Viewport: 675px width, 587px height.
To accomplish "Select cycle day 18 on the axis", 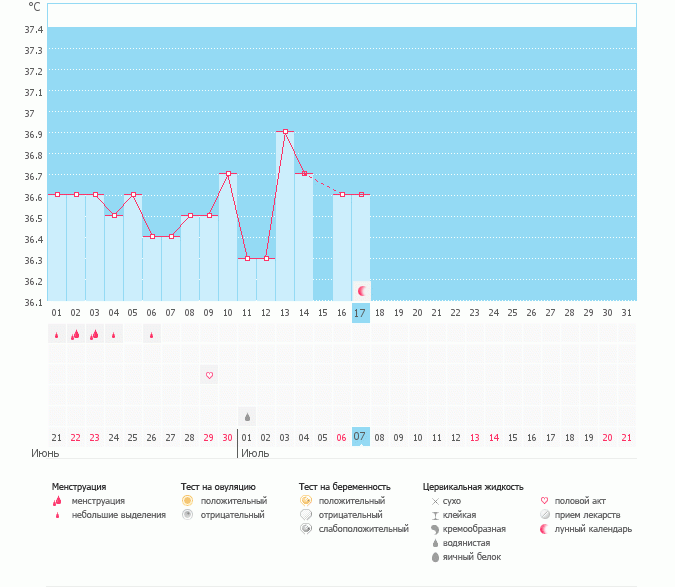I will click(379, 313).
